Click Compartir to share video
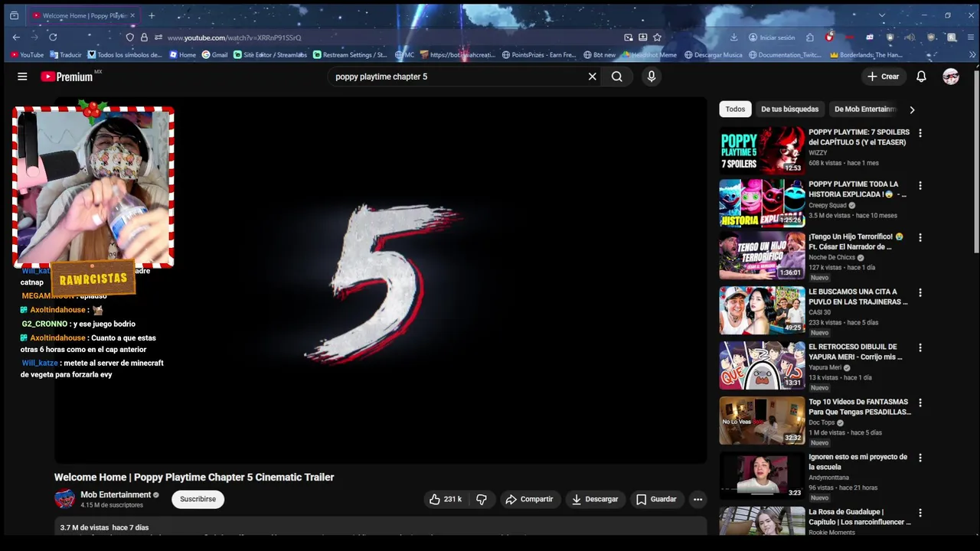This screenshot has height=551, width=980. pyautogui.click(x=529, y=499)
